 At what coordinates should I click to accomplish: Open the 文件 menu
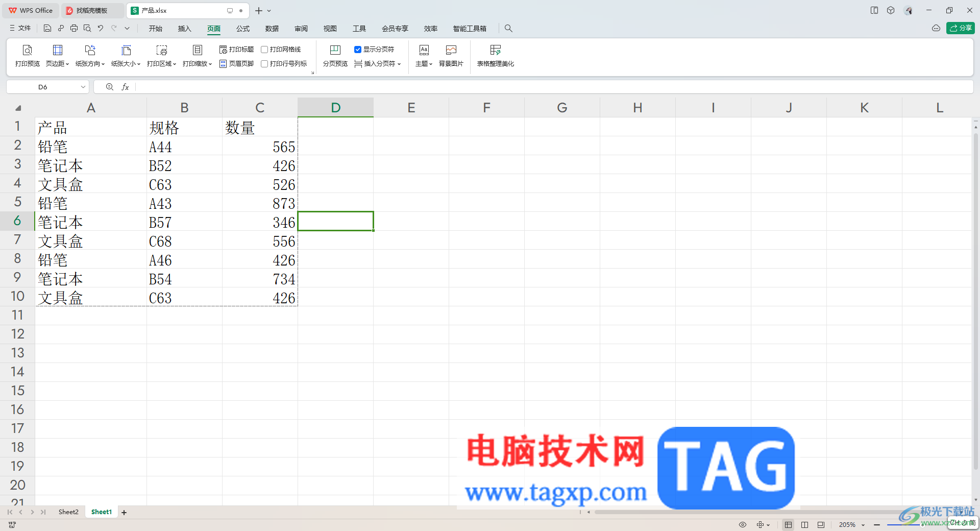point(20,29)
